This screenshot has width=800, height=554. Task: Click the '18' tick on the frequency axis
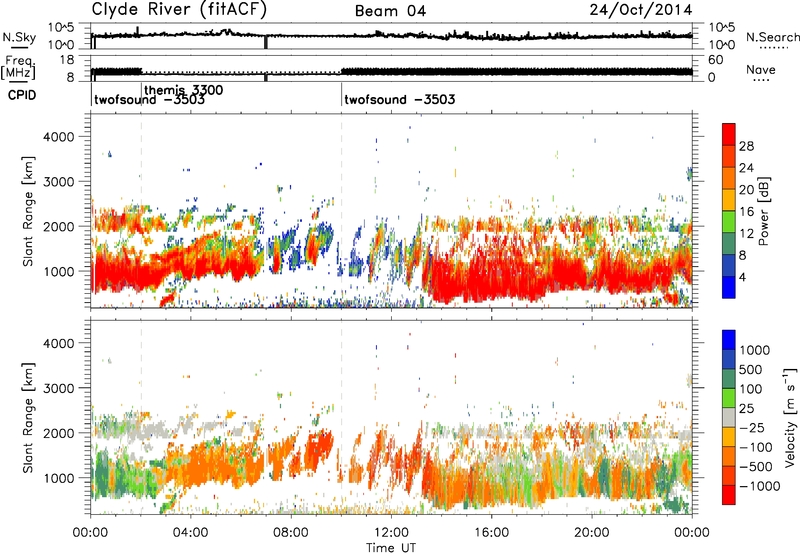click(x=67, y=60)
